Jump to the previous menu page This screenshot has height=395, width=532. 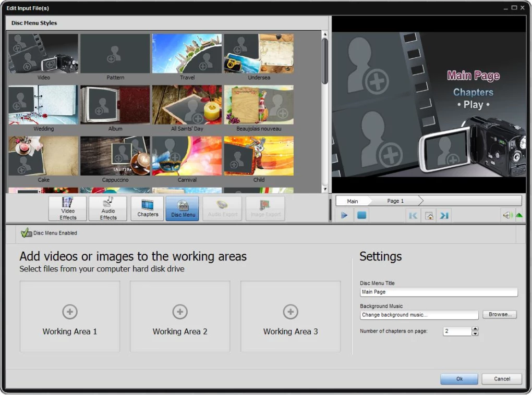click(413, 215)
